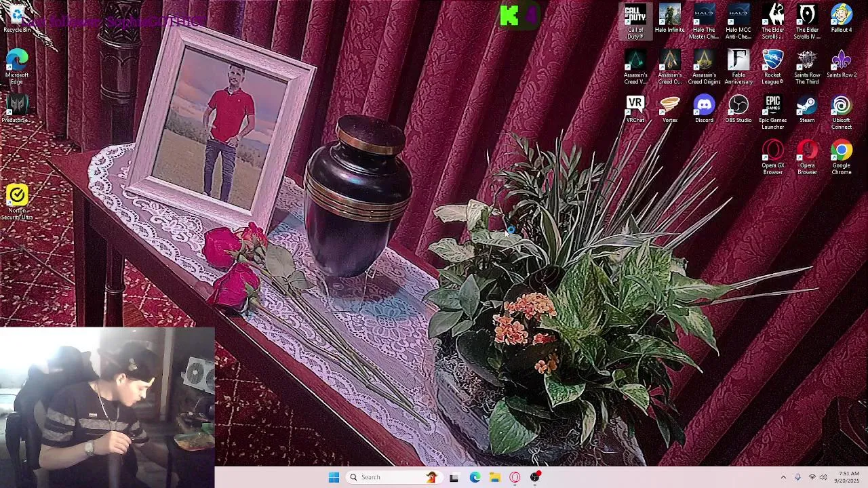The height and width of the screenshot is (488, 868).
Task: Select the Halo MCC Anti-Cheat shortcut
Action: tap(738, 22)
